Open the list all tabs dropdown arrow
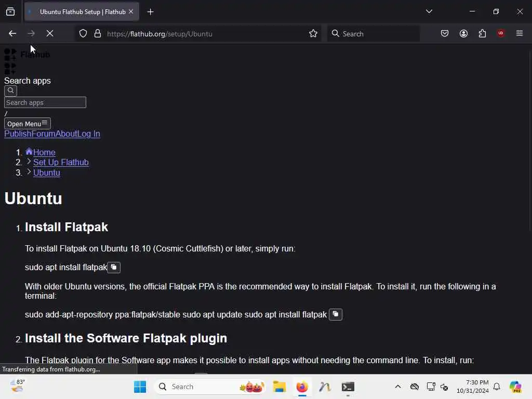 [x=429, y=11]
